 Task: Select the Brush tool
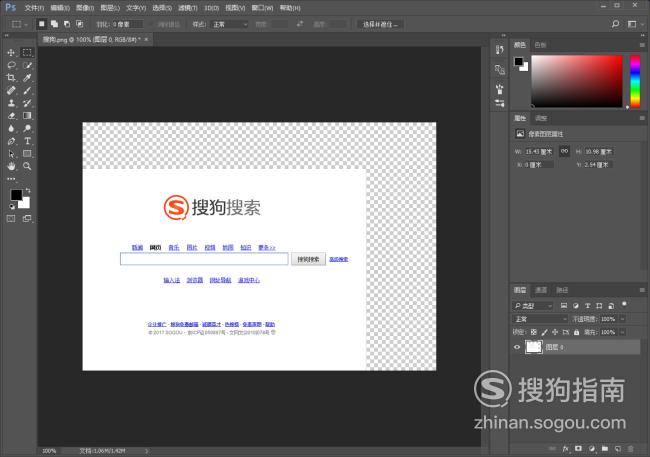click(27, 90)
